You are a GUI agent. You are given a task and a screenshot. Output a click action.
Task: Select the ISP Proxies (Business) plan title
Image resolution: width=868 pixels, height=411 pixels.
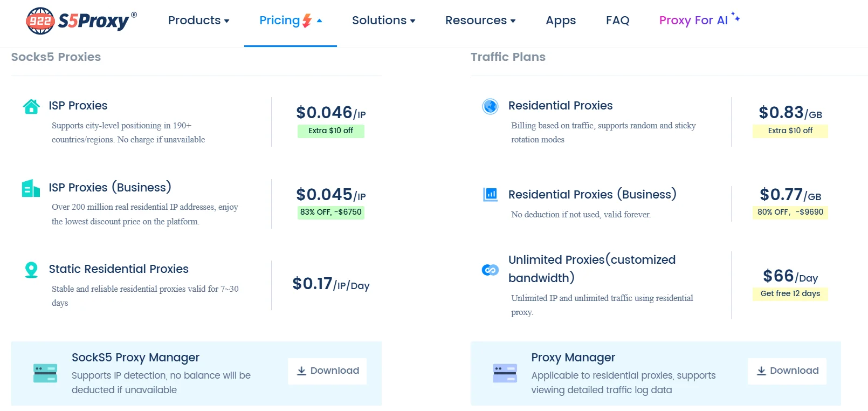click(x=110, y=187)
